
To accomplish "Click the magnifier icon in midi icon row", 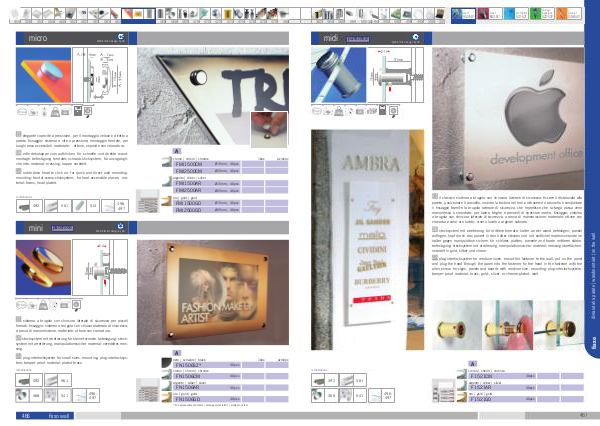I will point(393,111).
